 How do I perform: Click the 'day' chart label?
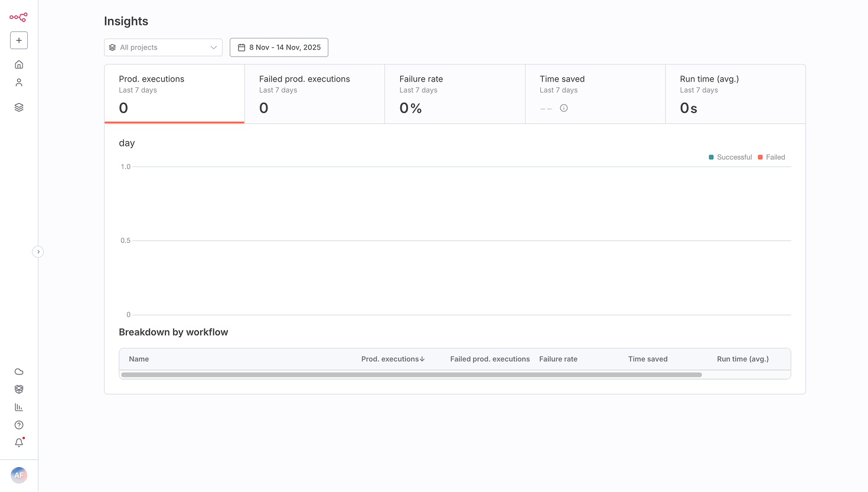coord(127,143)
